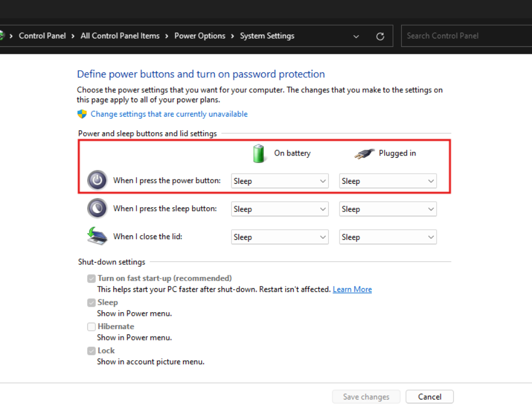Uncheck Turn on fast start-up
This screenshot has height=408, width=532.
[91, 278]
